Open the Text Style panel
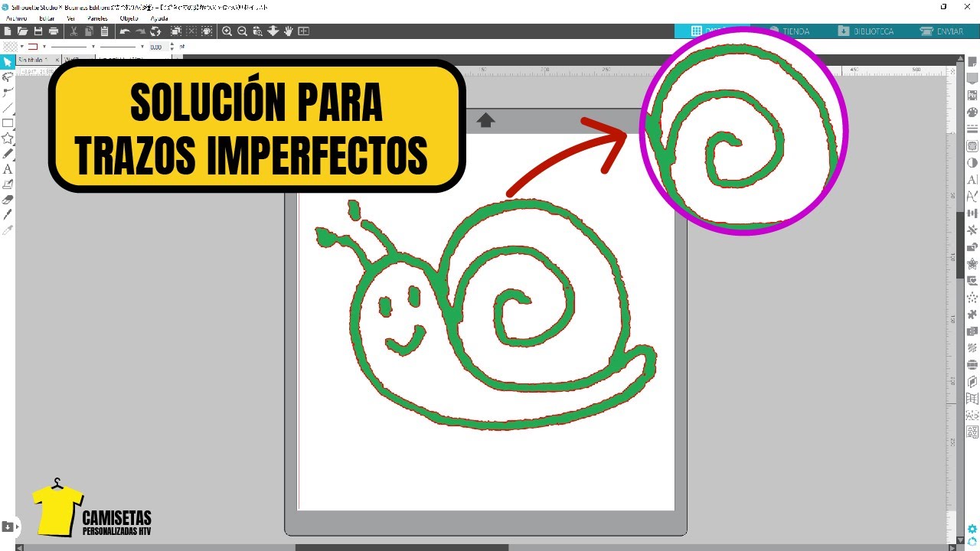The width and height of the screenshot is (980, 551). point(972,180)
